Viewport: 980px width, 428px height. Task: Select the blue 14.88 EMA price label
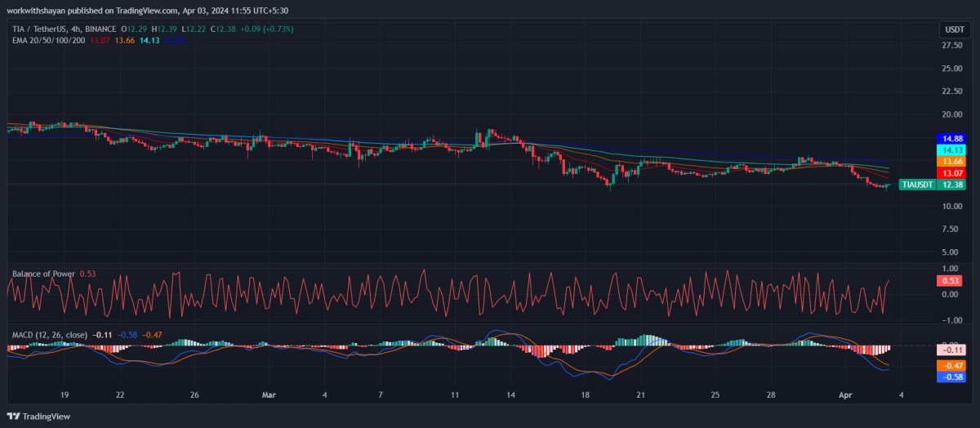coord(952,138)
